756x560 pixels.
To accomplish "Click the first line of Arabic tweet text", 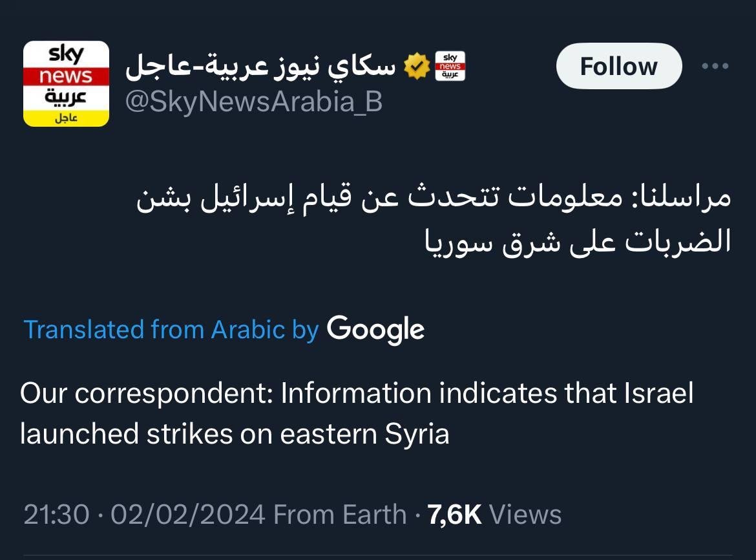I will [434, 198].
